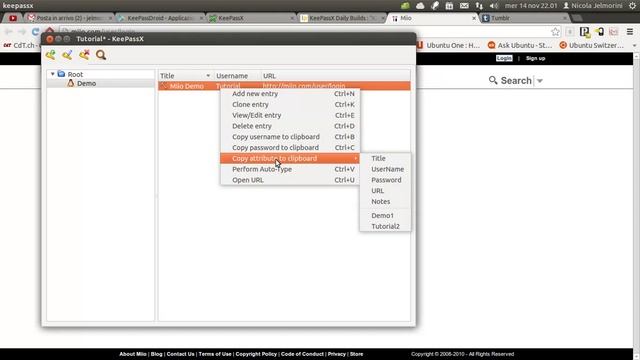This screenshot has width=640, height=360.
Task: Click the Root group folder icon
Action: point(61,74)
